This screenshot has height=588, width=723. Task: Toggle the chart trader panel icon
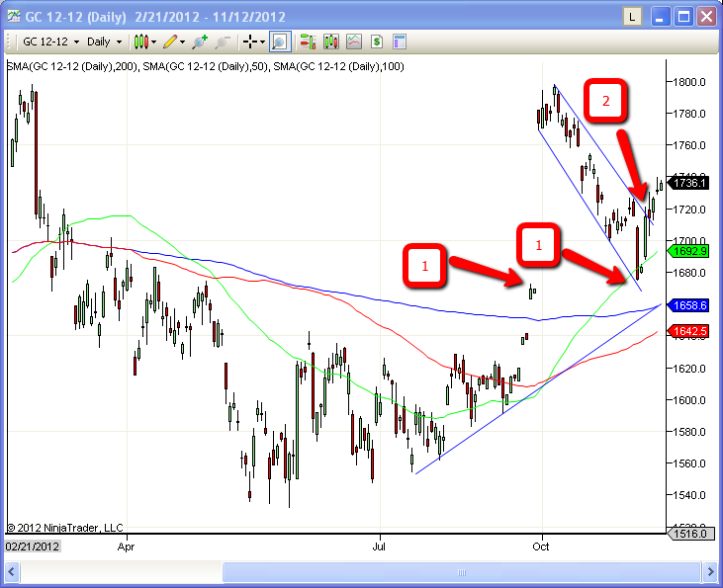click(308, 42)
